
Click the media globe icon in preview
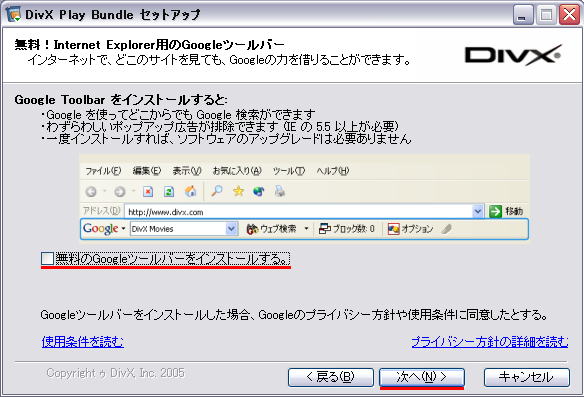pos(258,191)
